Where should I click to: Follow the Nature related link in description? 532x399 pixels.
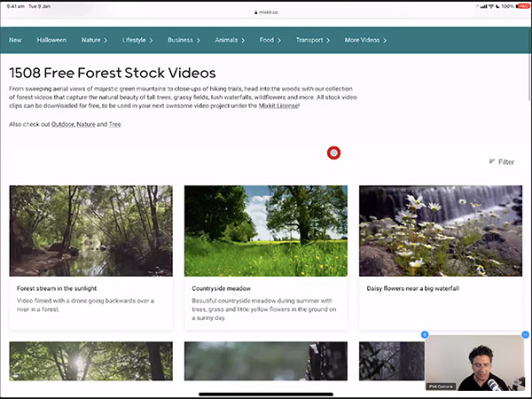click(86, 124)
